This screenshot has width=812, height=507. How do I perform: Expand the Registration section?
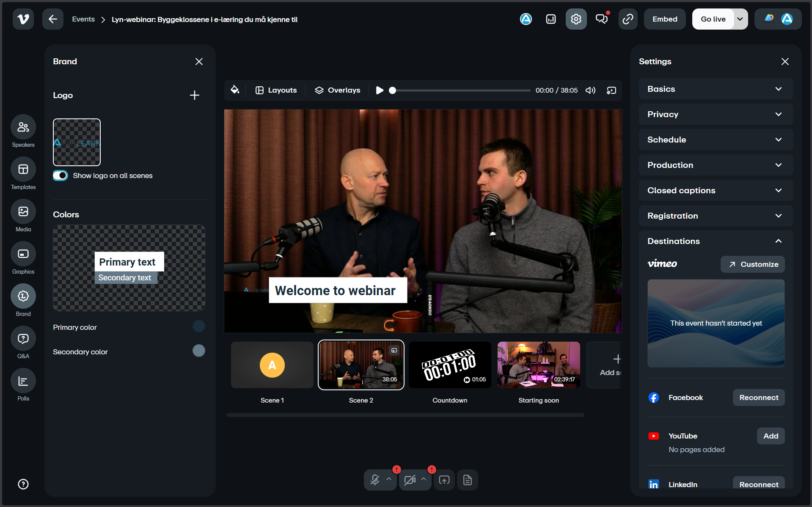point(716,216)
